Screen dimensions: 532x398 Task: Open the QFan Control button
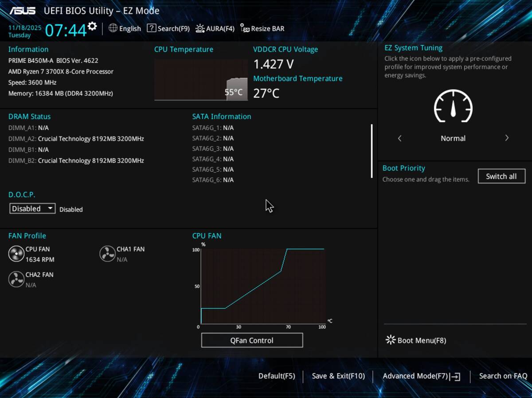(252, 340)
